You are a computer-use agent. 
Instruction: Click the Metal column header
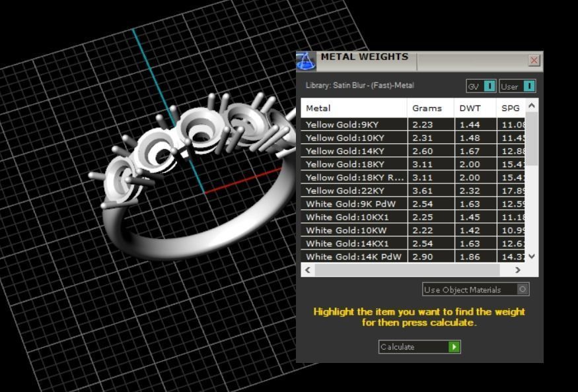click(x=354, y=108)
